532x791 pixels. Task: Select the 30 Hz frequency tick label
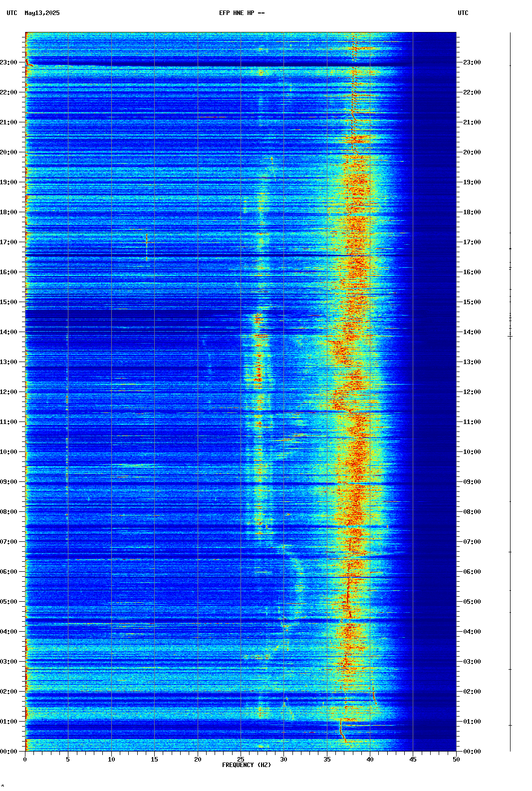(283, 760)
